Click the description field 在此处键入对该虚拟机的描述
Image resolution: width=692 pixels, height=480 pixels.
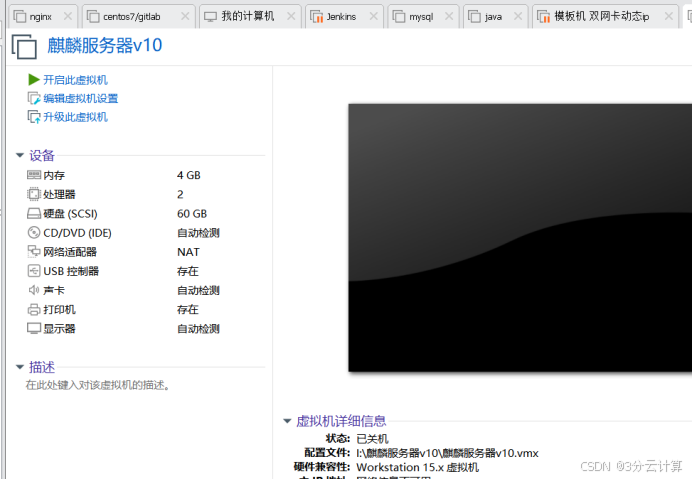(98, 385)
